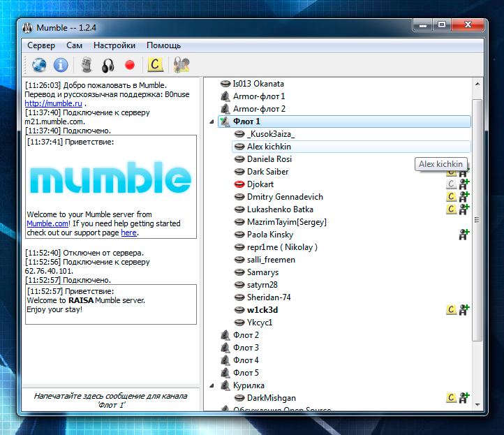
Task: Click Lukashenko Batka's friend icon
Action: click(x=464, y=209)
